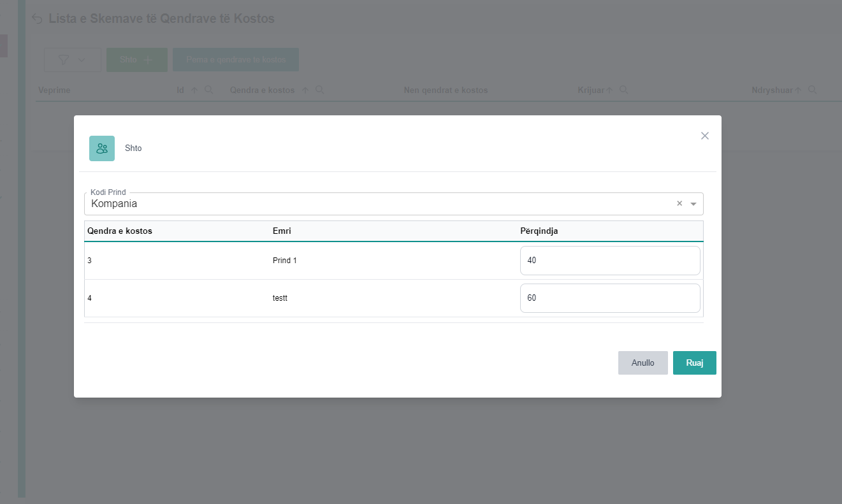Viewport: 842px width, 504px height.
Task: Click the filter funnel icon
Action: point(64,59)
